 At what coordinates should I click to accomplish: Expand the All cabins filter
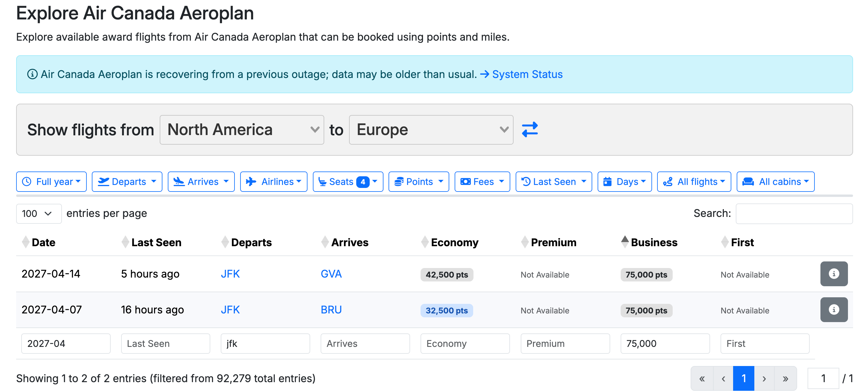coord(775,182)
